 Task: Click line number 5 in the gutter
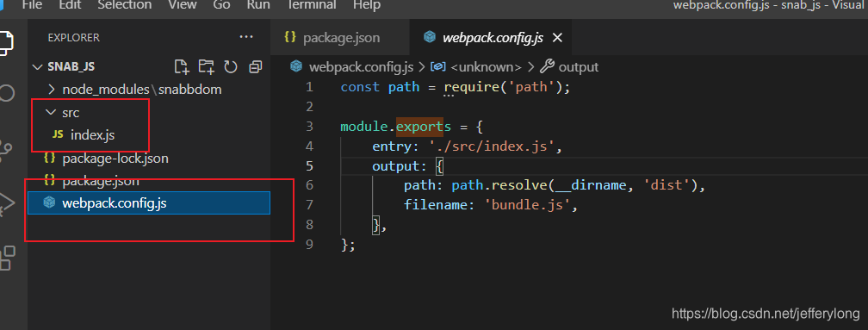[x=309, y=166]
